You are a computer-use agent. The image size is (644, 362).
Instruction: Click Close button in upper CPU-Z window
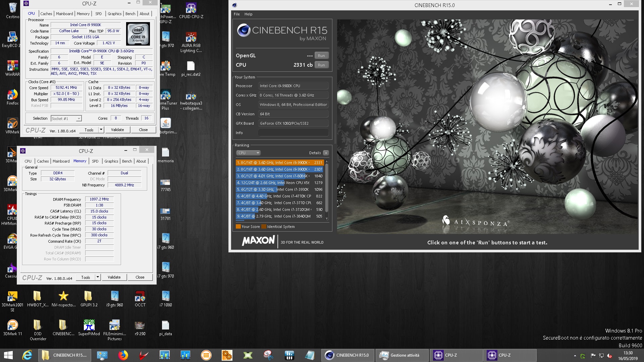[x=143, y=130]
